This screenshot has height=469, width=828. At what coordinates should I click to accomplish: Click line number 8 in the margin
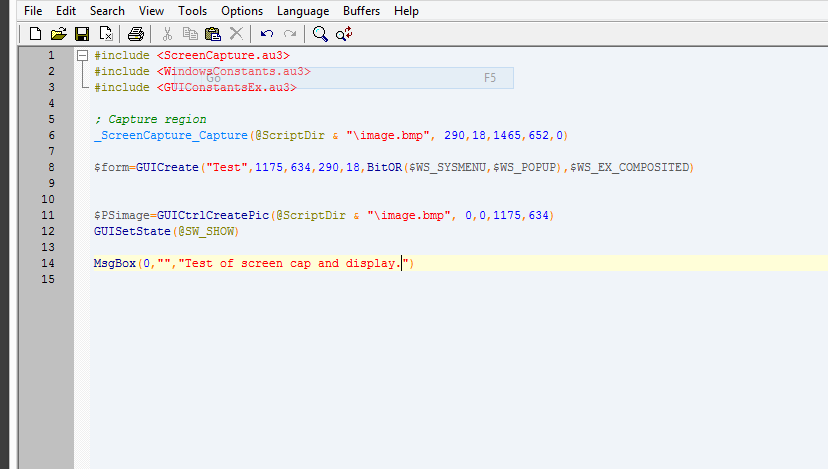tap(50, 167)
